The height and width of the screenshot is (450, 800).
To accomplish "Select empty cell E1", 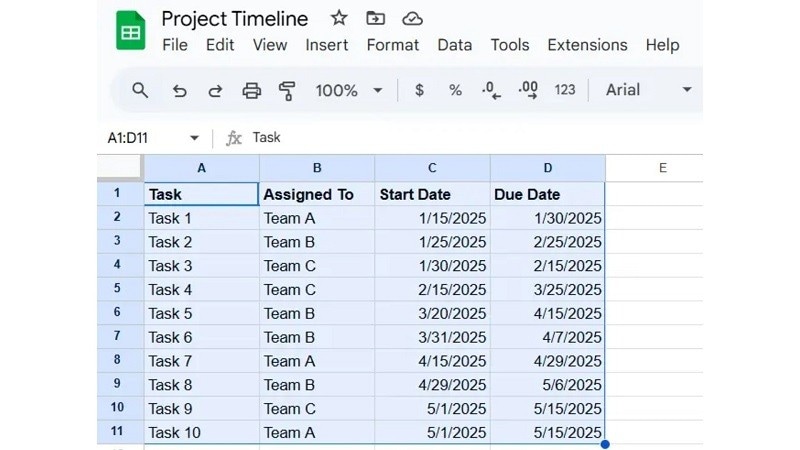I will [x=654, y=194].
